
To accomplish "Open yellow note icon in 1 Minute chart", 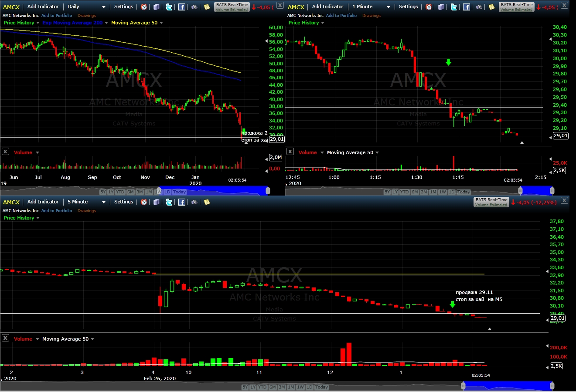I will click(492, 7).
